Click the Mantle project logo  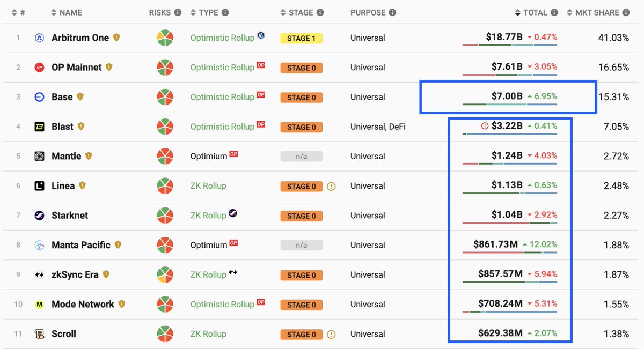(39, 156)
